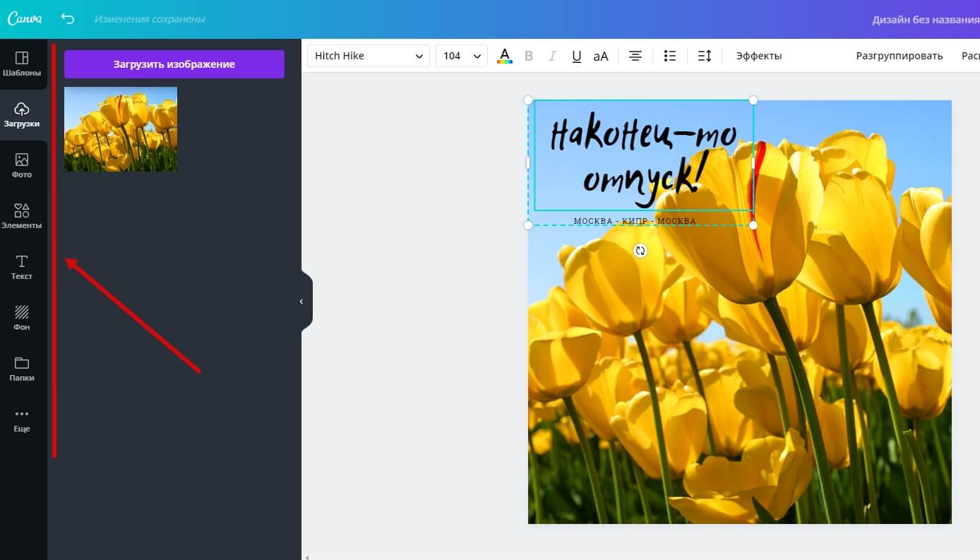The height and width of the screenshot is (560, 980).
Task: Open the Эффекты menu
Action: 759,56
